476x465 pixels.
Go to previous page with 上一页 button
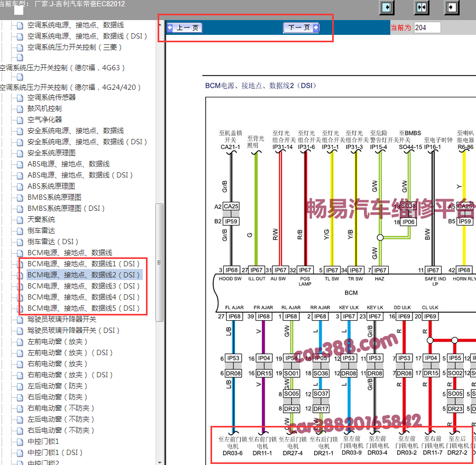184,28
